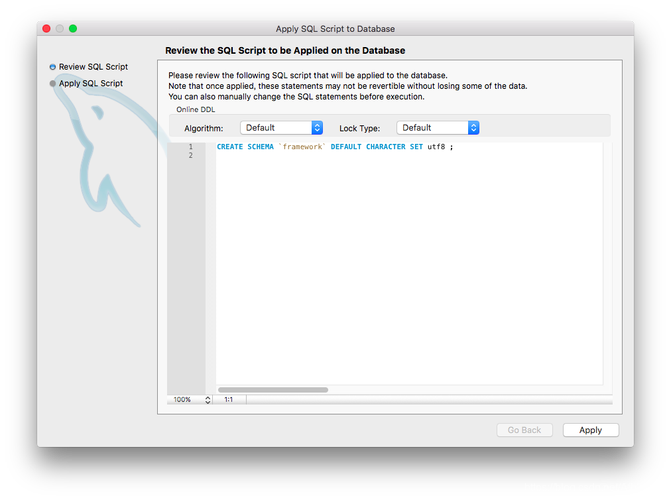Click line number 2 in gutter
The height and width of the screenshot is (500, 671).
190,155
